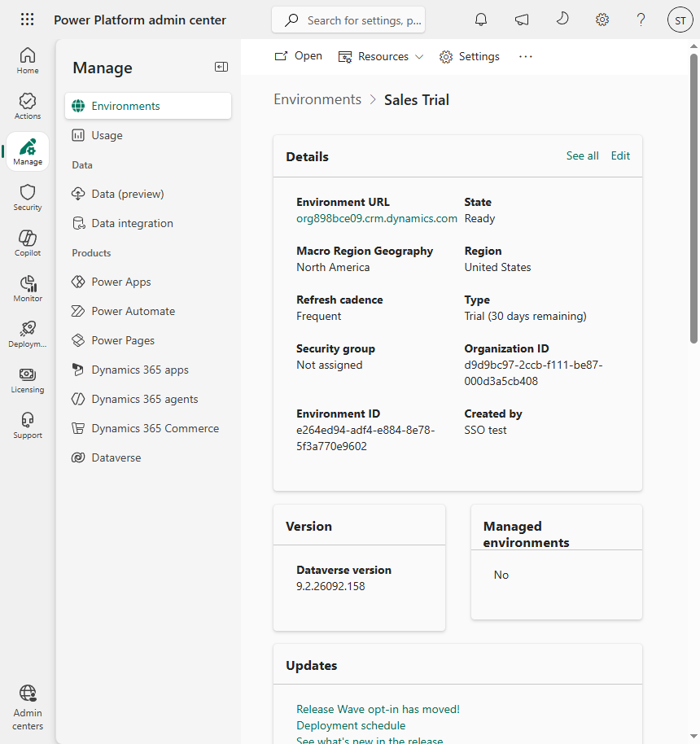Screen dimensions: 700x744
Task: Open the Support section
Action: click(28, 425)
